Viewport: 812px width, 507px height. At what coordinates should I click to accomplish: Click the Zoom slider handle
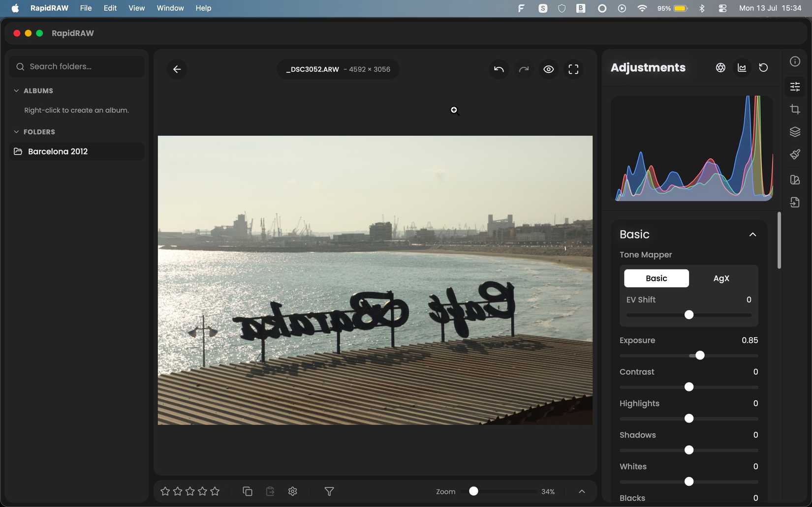[473, 491]
